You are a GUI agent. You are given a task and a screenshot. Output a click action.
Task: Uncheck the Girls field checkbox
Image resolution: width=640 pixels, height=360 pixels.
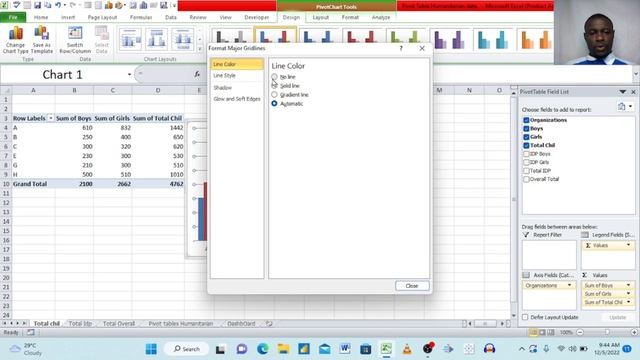coord(526,137)
